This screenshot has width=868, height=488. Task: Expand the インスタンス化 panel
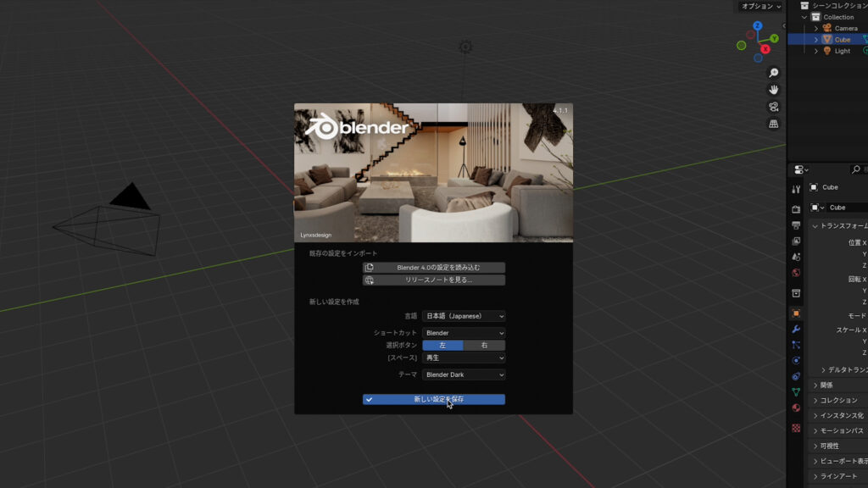tap(815, 415)
